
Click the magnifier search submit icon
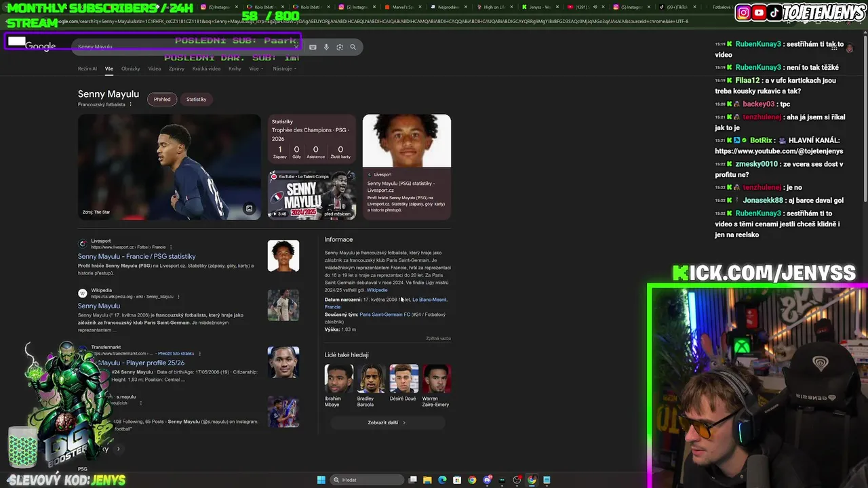353,47
